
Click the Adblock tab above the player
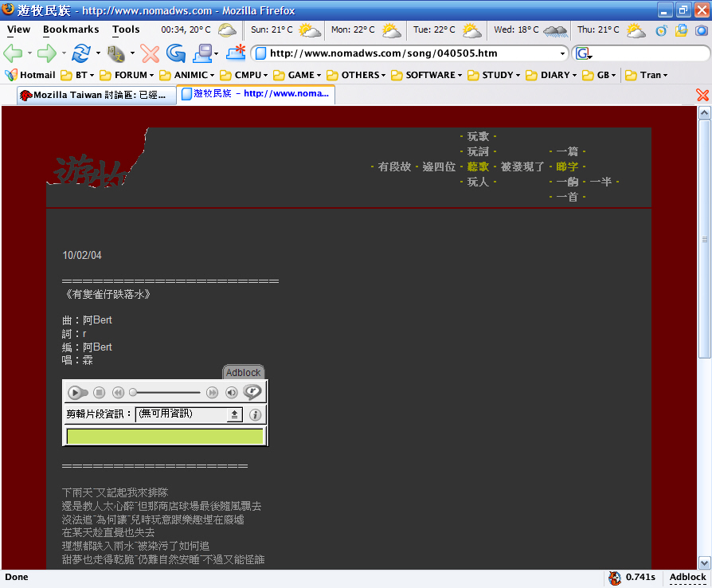[x=244, y=372]
